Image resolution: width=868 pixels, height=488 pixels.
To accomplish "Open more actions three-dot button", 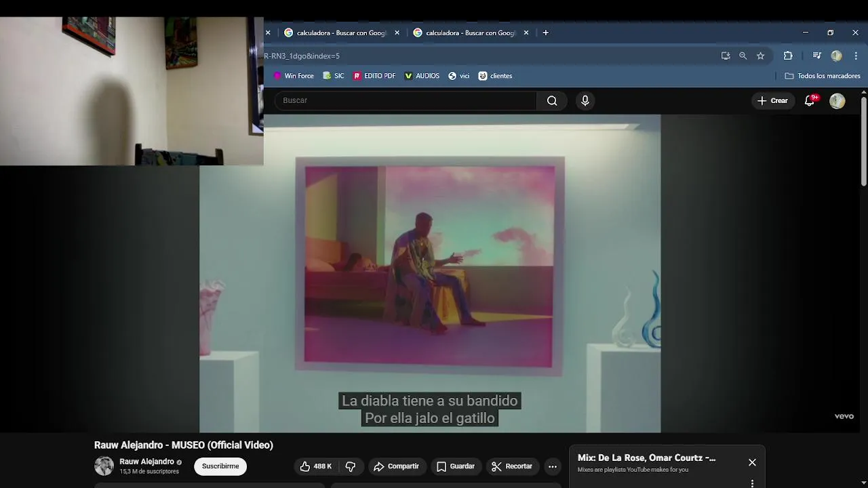I will tap(553, 466).
